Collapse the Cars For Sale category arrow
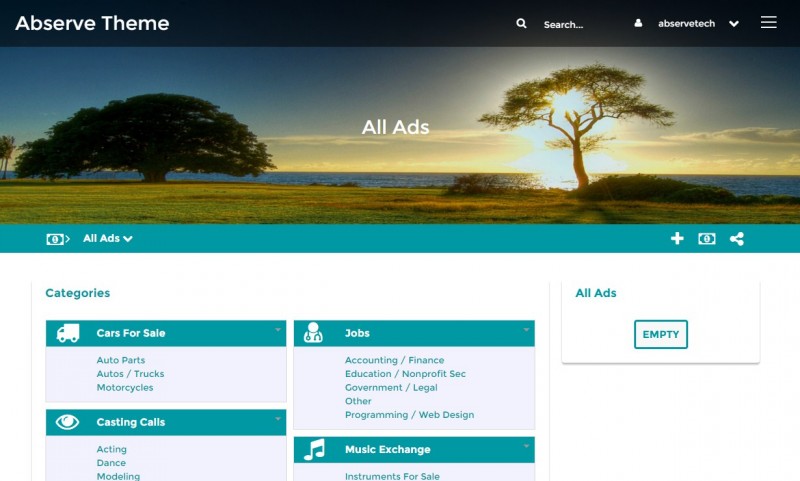 point(278,330)
